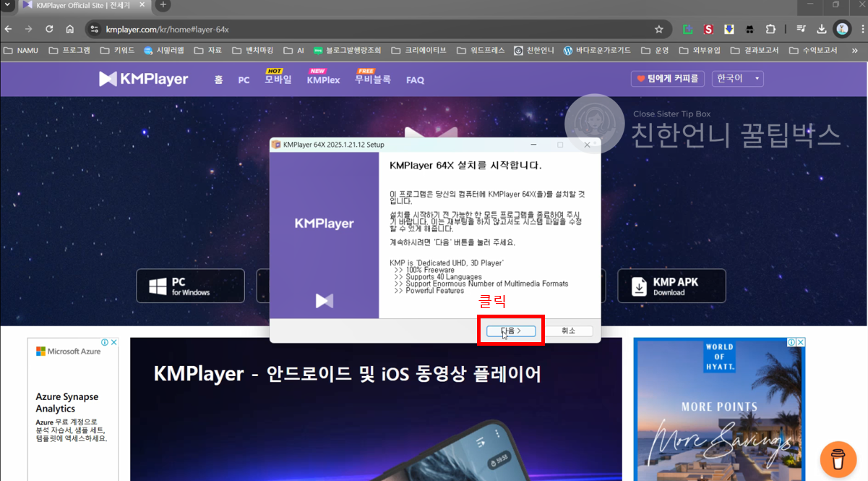Click the blue download-arrow extension icon

pyautogui.click(x=729, y=29)
